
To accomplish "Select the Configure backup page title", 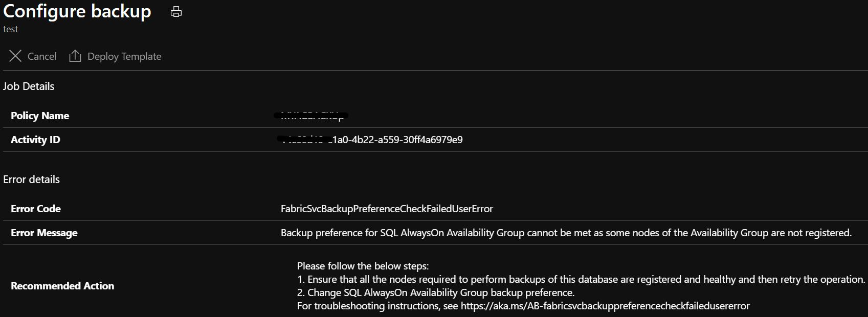I will click(78, 11).
